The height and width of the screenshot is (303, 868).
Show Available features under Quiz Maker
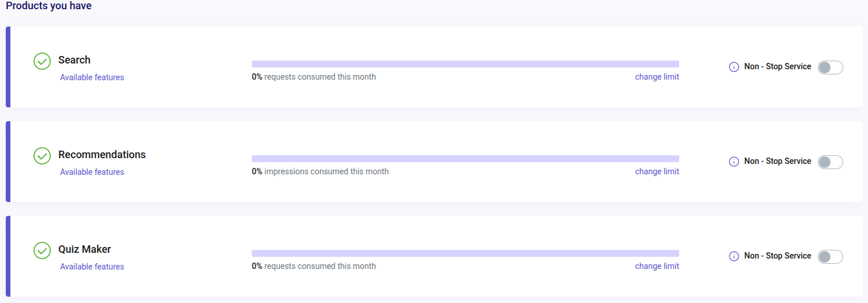[x=92, y=267]
